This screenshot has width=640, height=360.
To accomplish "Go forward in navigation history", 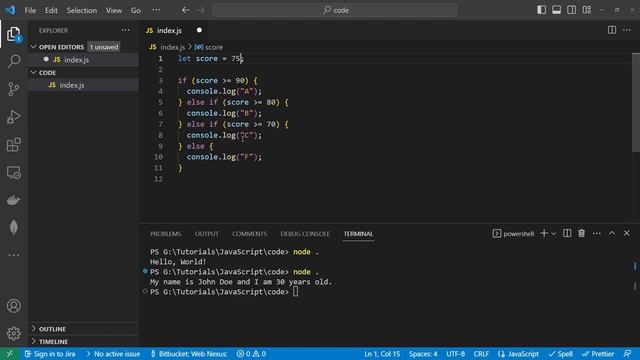I will point(201,10).
